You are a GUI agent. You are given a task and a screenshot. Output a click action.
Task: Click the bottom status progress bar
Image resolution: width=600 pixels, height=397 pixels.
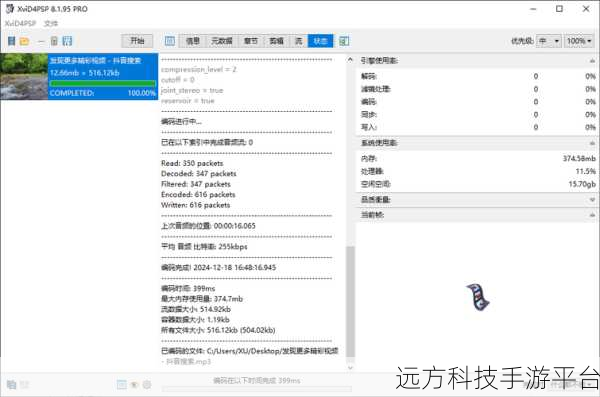[x=256, y=389]
